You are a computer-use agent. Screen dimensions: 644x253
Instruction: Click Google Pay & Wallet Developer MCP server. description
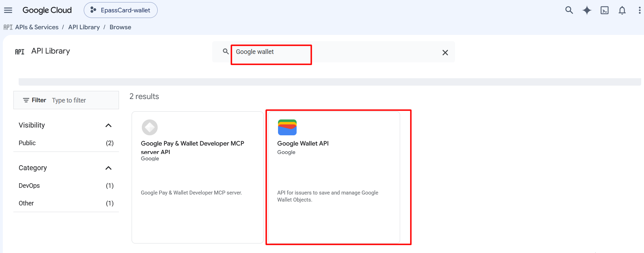pos(191,193)
